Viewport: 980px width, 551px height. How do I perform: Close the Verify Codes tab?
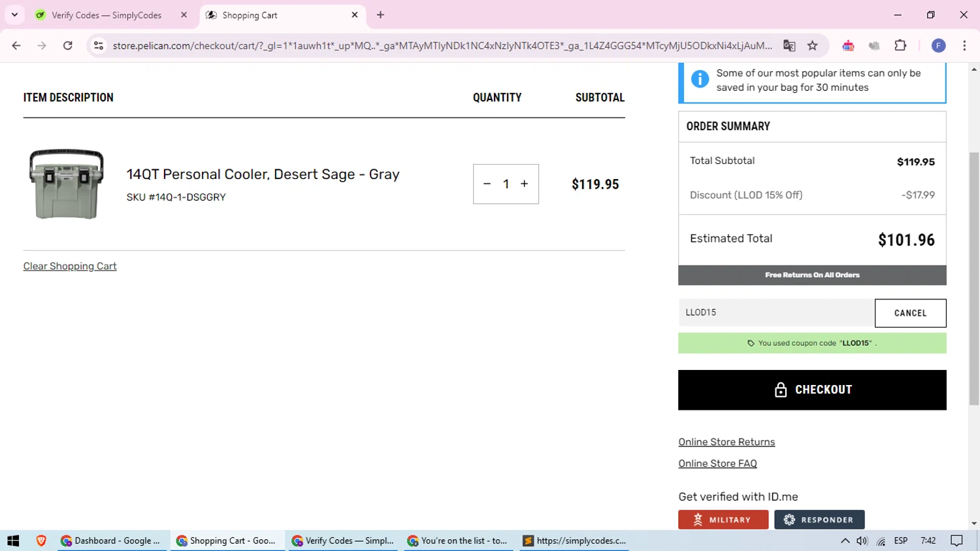(x=184, y=15)
